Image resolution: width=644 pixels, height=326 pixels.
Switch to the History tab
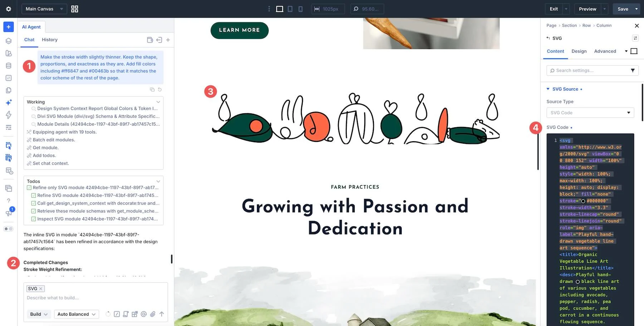[x=50, y=40]
